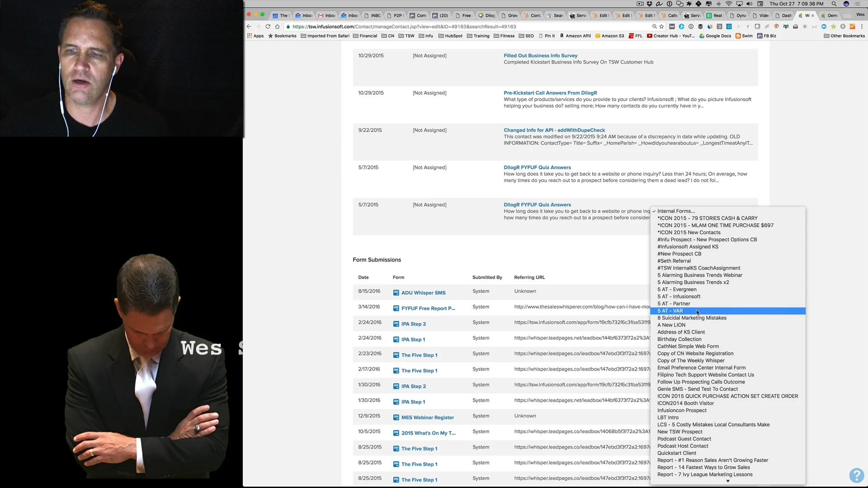868x488 pixels.
Task: Open the Dropbox menu bar icon
Action: click(x=650, y=4)
